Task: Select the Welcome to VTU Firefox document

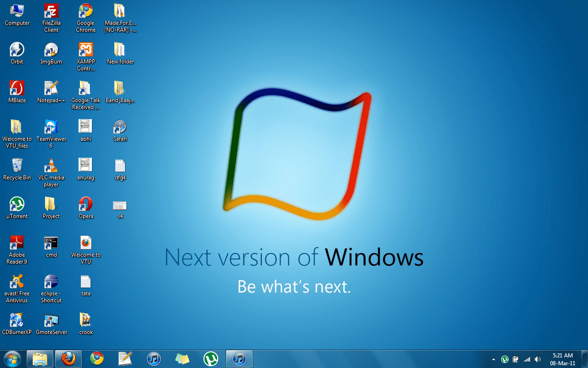Action: (85, 250)
